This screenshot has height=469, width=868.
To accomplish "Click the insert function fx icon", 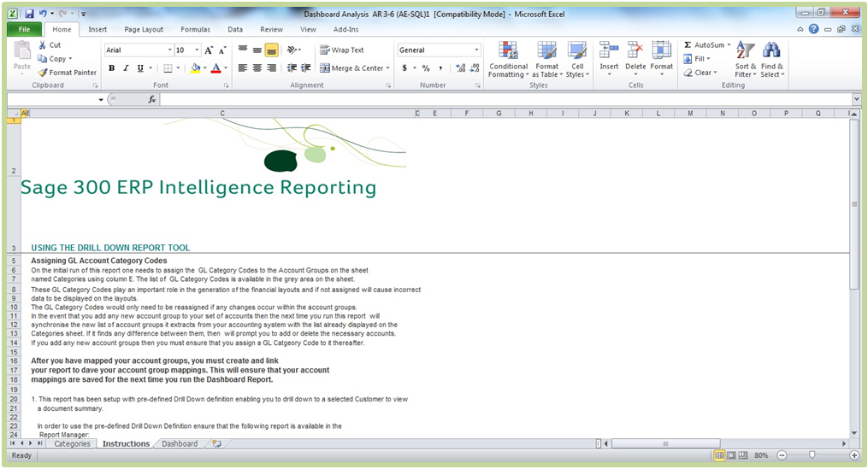I will [151, 99].
